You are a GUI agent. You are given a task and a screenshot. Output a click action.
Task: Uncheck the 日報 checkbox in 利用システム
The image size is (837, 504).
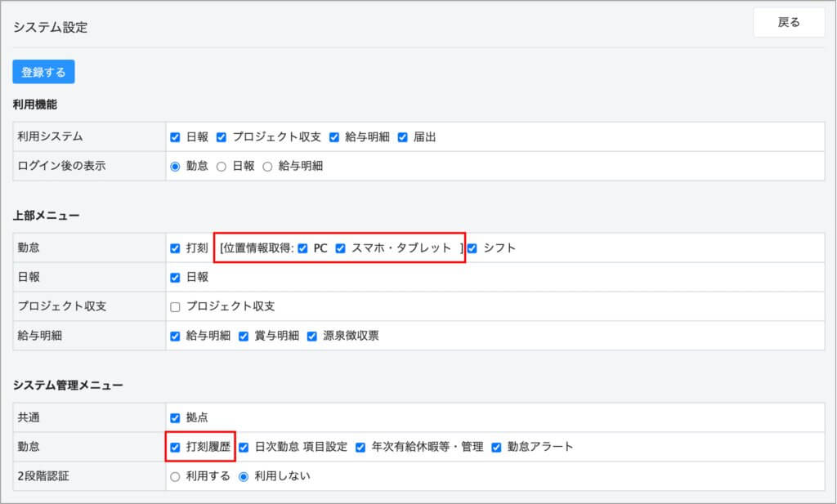tap(175, 137)
